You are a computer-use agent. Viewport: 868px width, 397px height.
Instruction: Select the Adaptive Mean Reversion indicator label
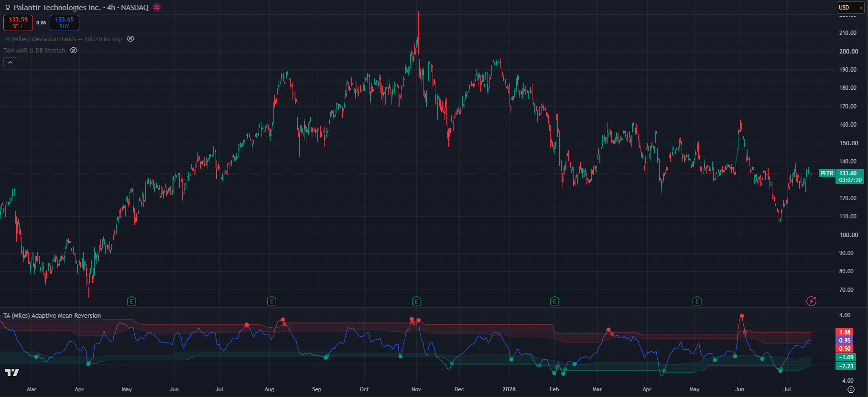click(52, 316)
